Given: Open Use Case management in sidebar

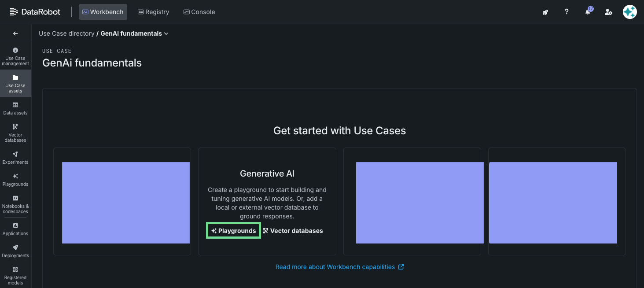Looking at the screenshot, I should tap(15, 56).
